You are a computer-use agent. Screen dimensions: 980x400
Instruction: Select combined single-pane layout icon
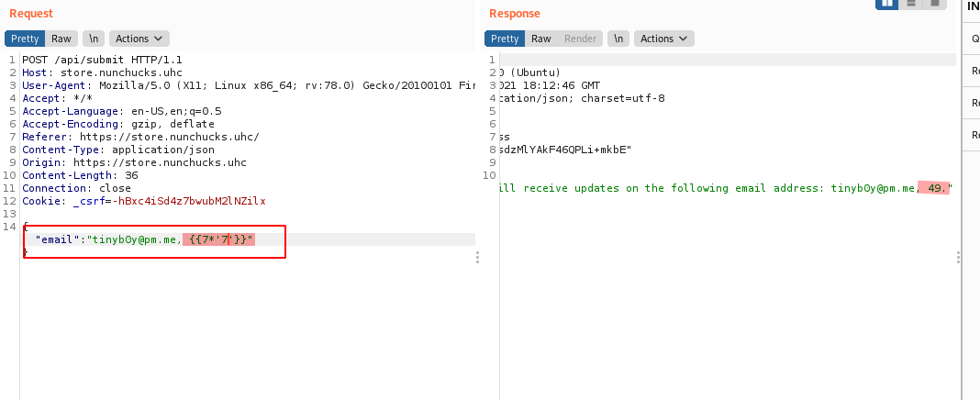tap(934, 3)
